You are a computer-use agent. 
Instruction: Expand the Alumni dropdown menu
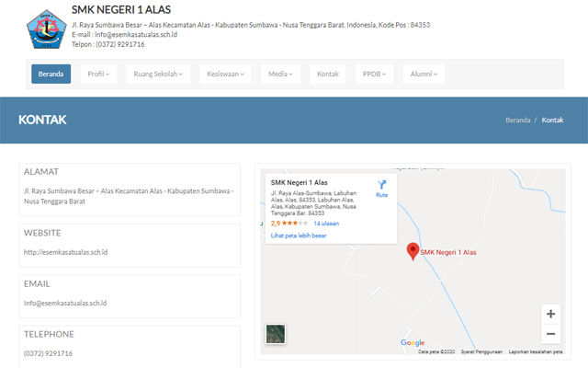[x=424, y=74]
